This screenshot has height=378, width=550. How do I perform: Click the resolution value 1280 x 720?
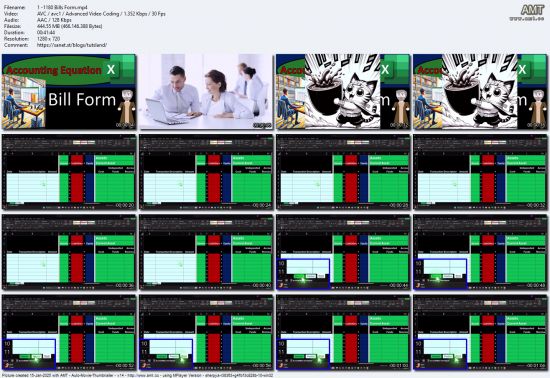48,39
